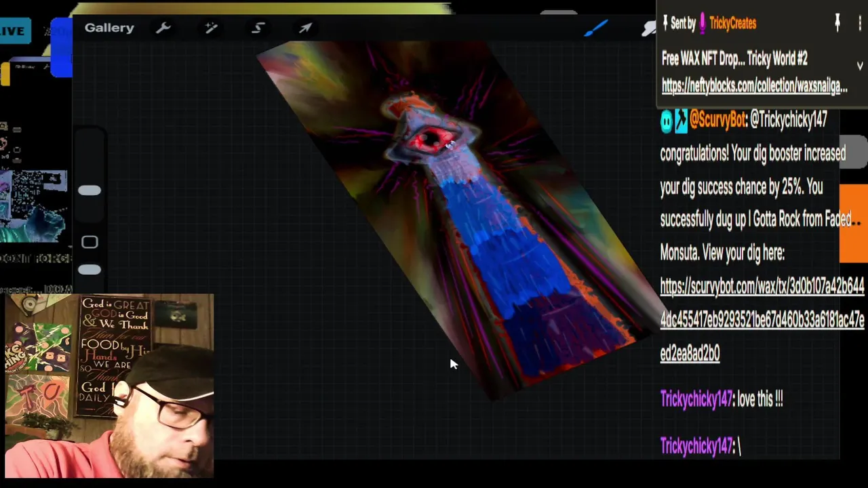Click the ScurvyBot blue wrench badge
Screen dimensions: 868x488
point(681,121)
